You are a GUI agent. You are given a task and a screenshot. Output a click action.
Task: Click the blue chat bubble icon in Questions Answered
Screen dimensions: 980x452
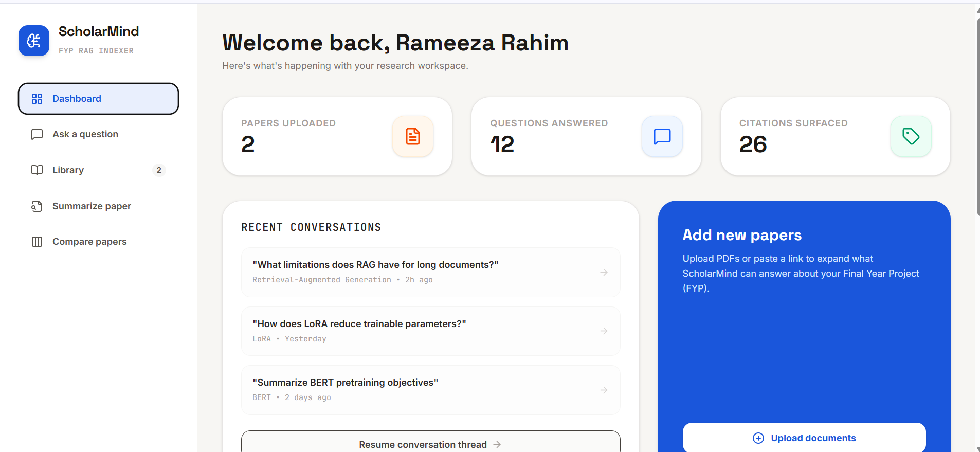coord(662,136)
